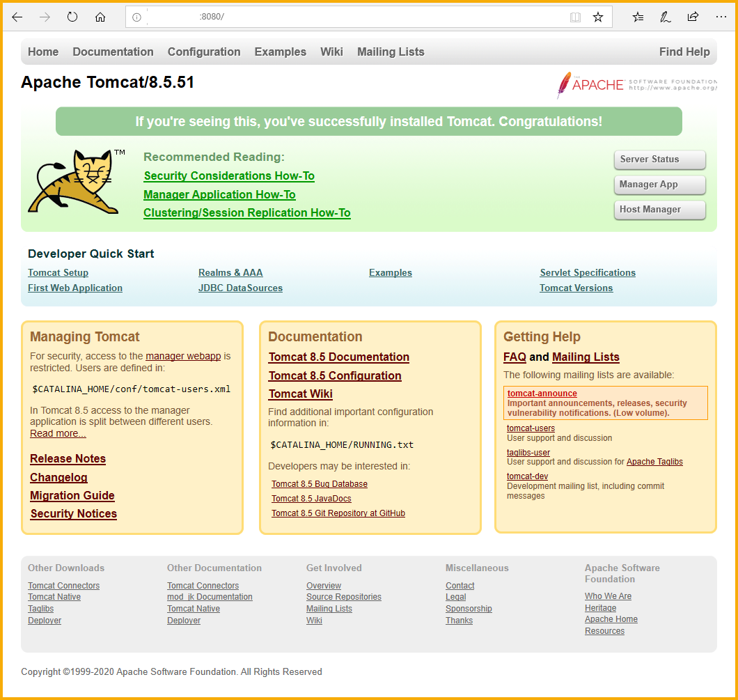
Task: Open Tomcat 8.5 Documentation link
Action: 339,357
